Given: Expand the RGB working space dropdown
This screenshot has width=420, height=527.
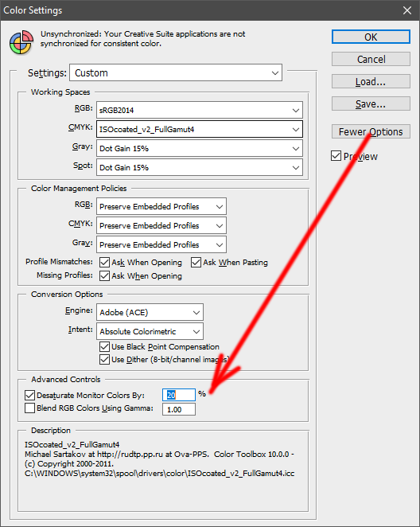Looking at the screenshot, I should 200,110.
